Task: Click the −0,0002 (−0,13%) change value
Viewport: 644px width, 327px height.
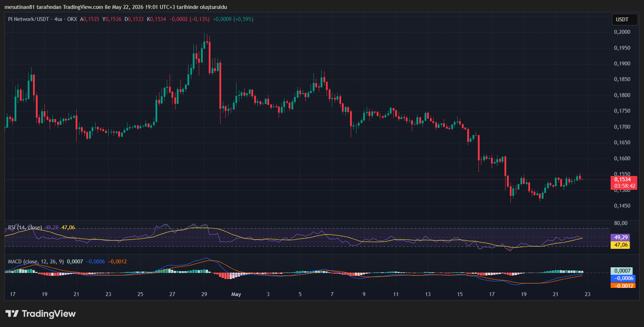Action: (189, 19)
